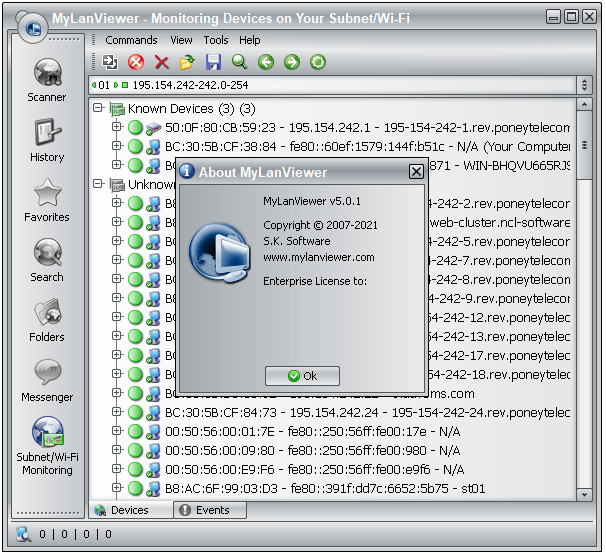Click the MyLanViewer v5.0.1 version text

pyautogui.click(x=312, y=201)
